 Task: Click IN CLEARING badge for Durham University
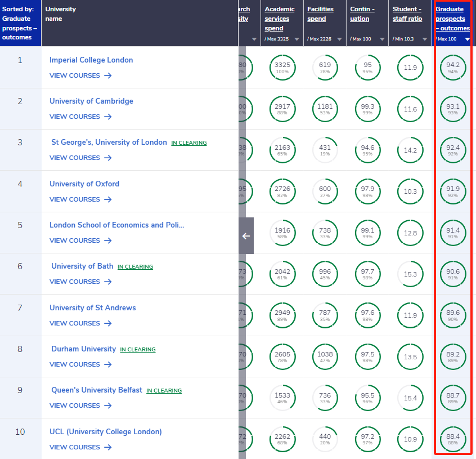[137, 349]
